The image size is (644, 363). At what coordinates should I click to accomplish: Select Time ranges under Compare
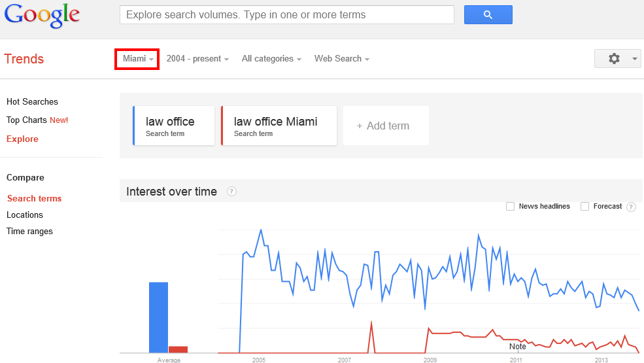[29, 231]
